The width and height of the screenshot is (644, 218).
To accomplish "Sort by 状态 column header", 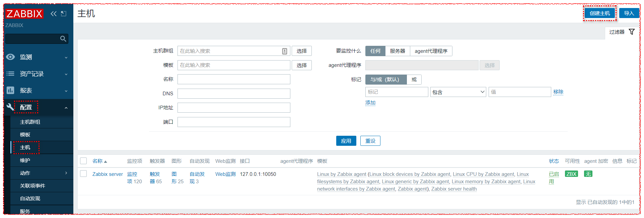I will point(554,161).
